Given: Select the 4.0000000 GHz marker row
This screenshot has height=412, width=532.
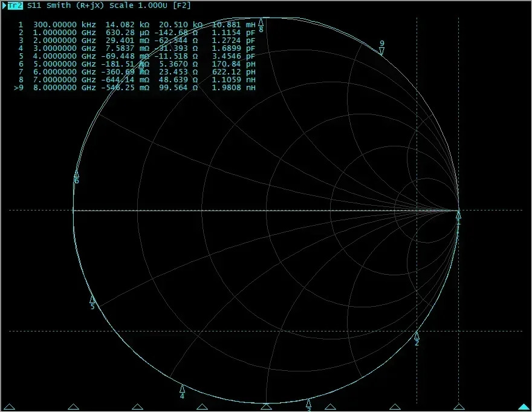Looking at the screenshot, I should [x=137, y=56].
